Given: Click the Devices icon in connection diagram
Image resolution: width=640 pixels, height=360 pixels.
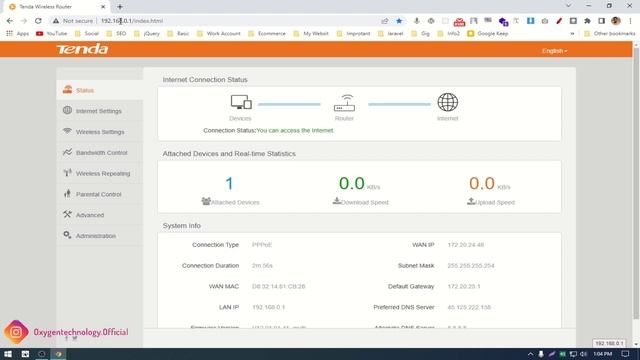Looking at the screenshot, I should tap(241, 102).
